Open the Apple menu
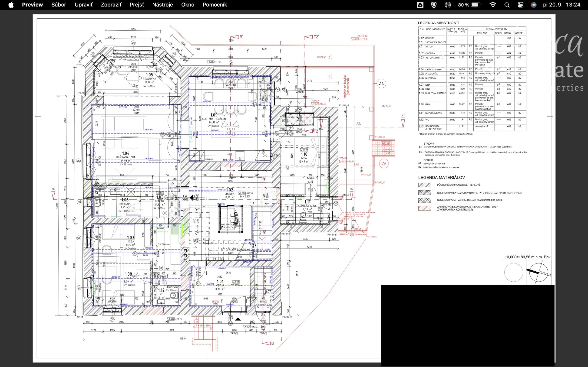The height and width of the screenshot is (367, 588). point(11,5)
